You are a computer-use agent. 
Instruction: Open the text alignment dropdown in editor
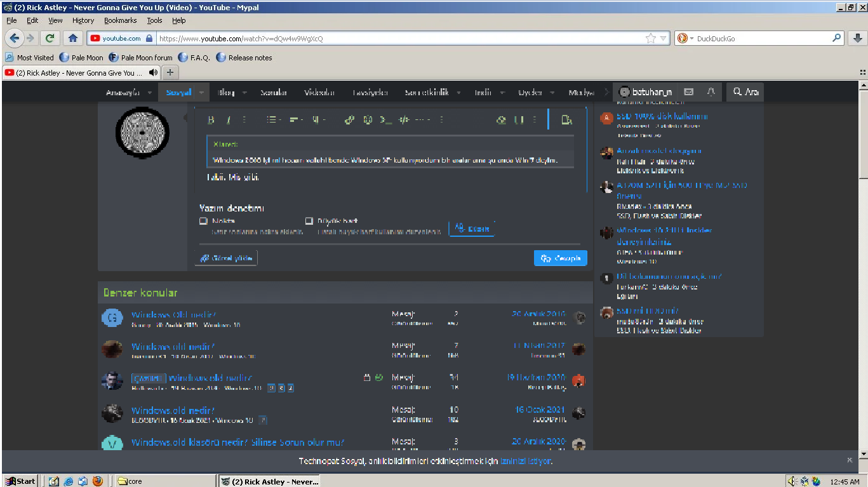pos(296,119)
